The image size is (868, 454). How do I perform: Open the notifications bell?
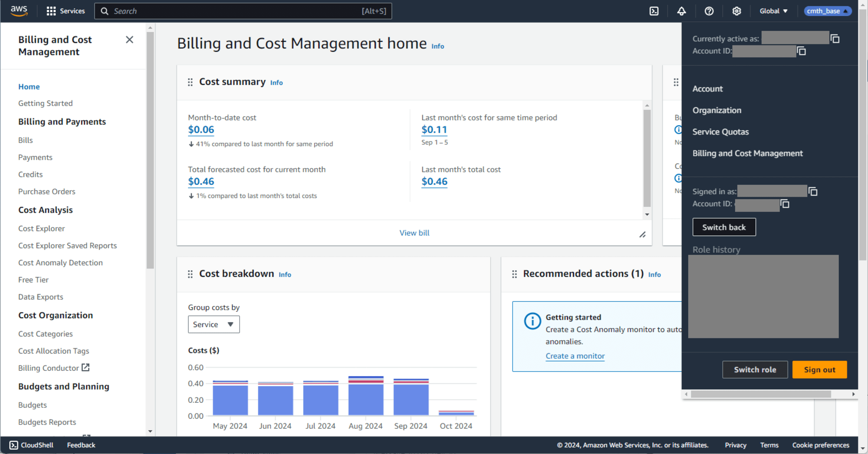[x=681, y=11]
